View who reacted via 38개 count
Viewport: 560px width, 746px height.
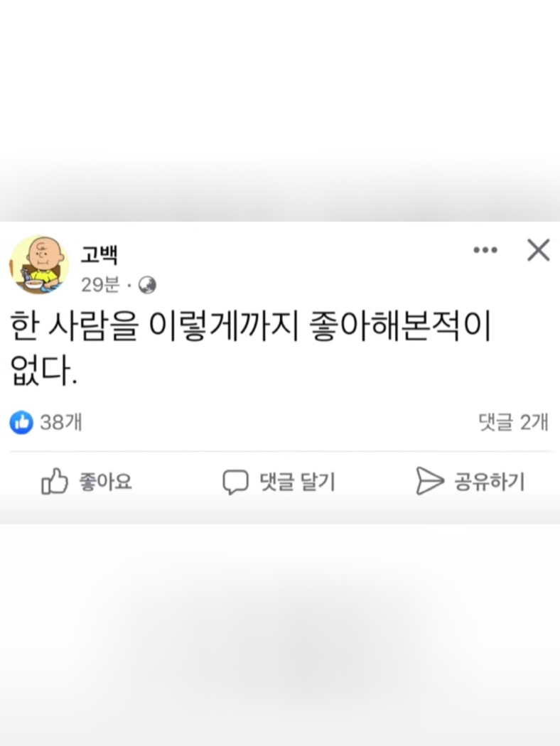click(61, 422)
